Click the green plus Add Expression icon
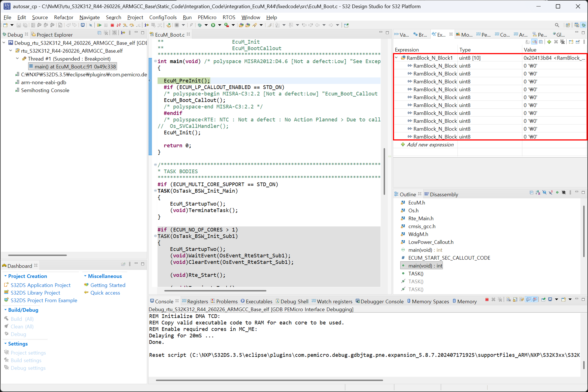The width and height of the screenshot is (588, 392). pyautogui.click(x=549, y=42)
